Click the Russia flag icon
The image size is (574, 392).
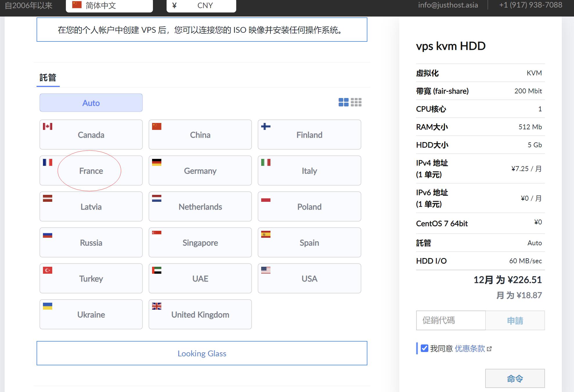pos(48,234)
